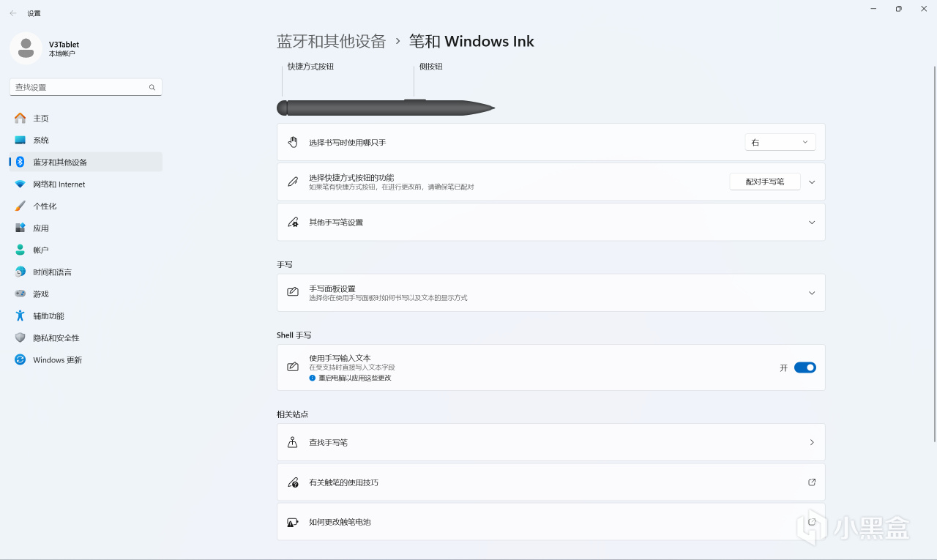Click the Shell 手写 section heading
The width and height of the screenshot is (937, 560).
tap(294, 335)
